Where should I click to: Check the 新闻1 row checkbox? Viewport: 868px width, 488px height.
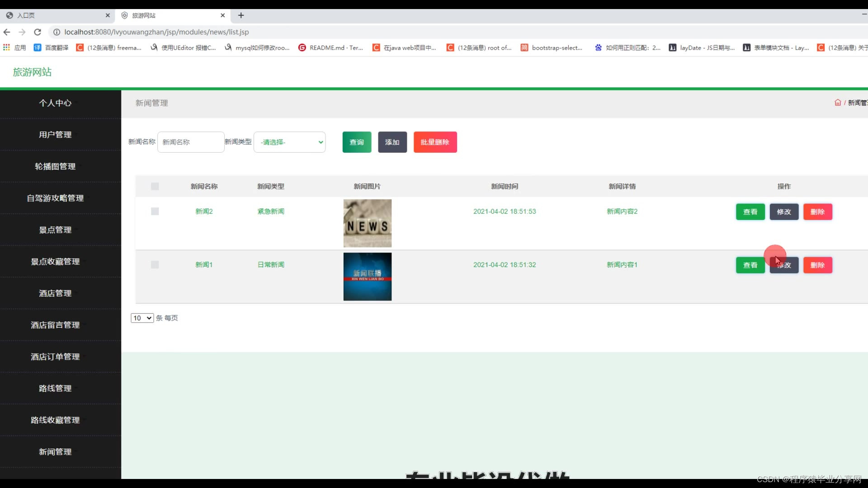point(155,265)
